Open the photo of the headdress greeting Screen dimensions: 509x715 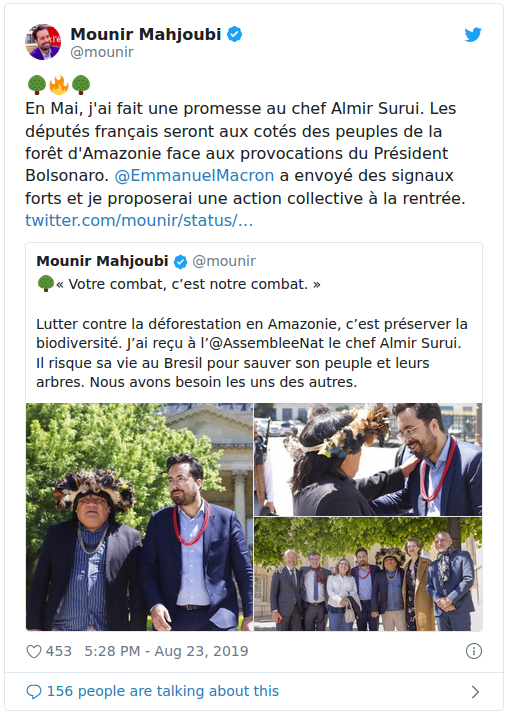[x=368, y=459]
